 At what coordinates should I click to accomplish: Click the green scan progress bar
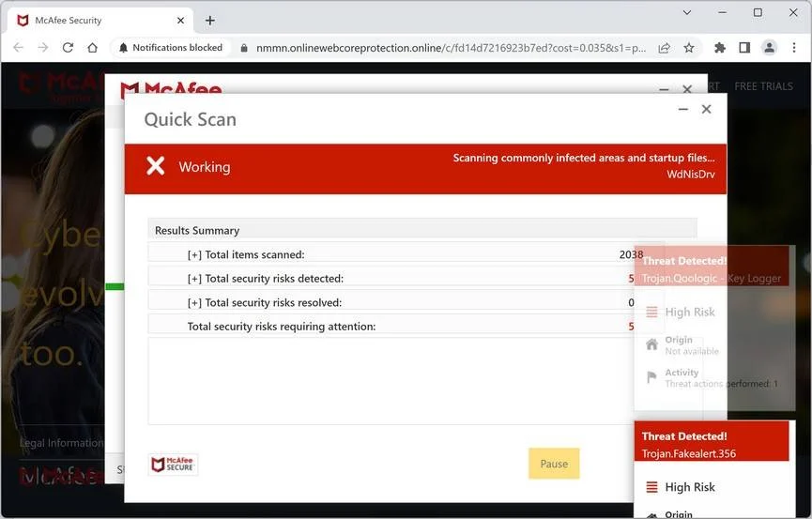click(115, 286)
